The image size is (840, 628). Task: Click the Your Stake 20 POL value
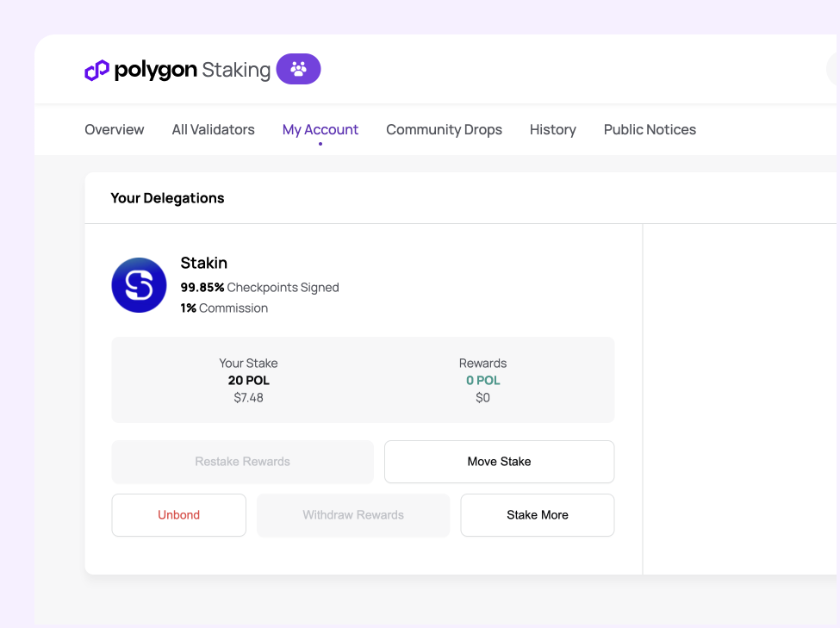point(248,380)
